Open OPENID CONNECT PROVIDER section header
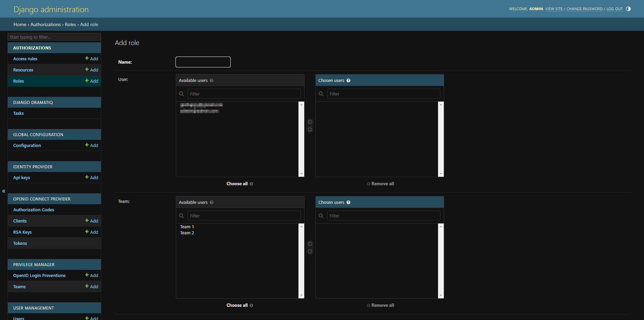Image resolution: width=644 pixels, height=320 pixels. pos(42,199)
